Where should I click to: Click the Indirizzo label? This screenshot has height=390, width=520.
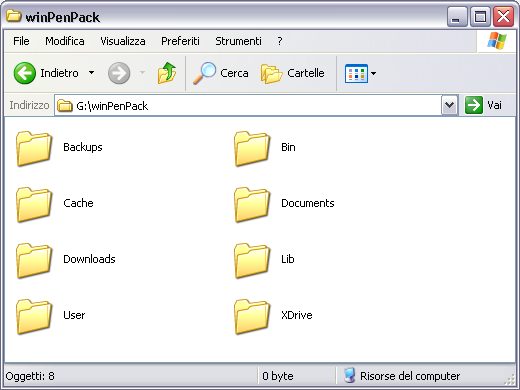click(29, 105)
